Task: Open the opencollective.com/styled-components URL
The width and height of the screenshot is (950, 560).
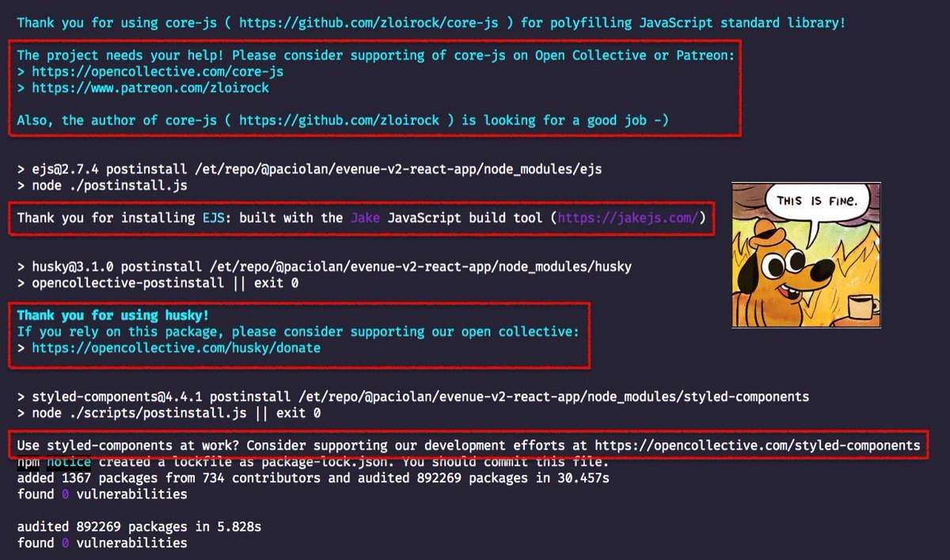Action: click(x=758, y=445)
